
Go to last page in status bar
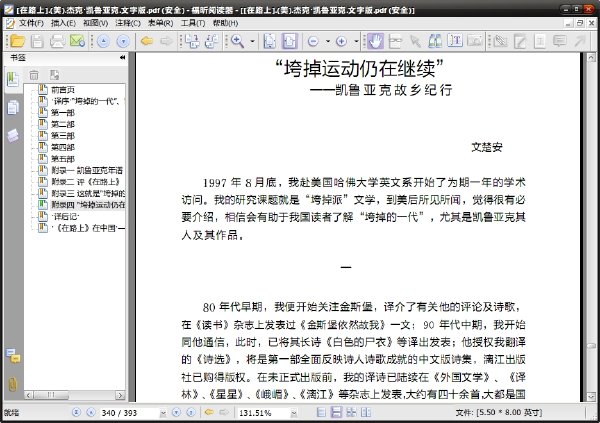[x=191, y=412]
